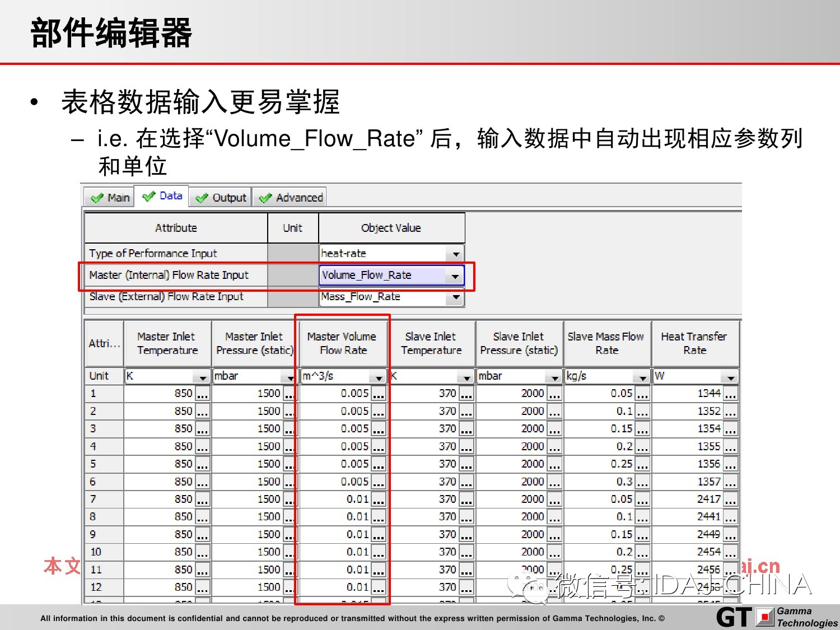Viewport: 840px width, 630px height.
Task: Open the Advanced tab
Action: pos(290,198)
